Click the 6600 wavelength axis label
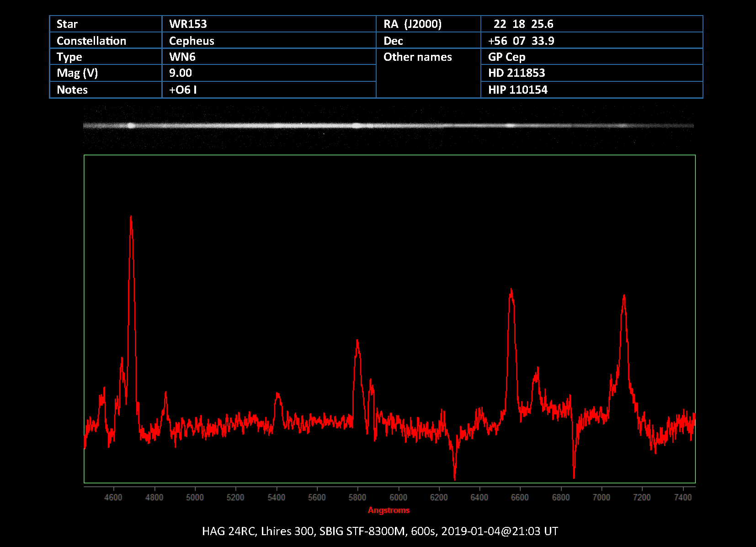Viewport: 756px width, 547px height. tap(520, 497)
